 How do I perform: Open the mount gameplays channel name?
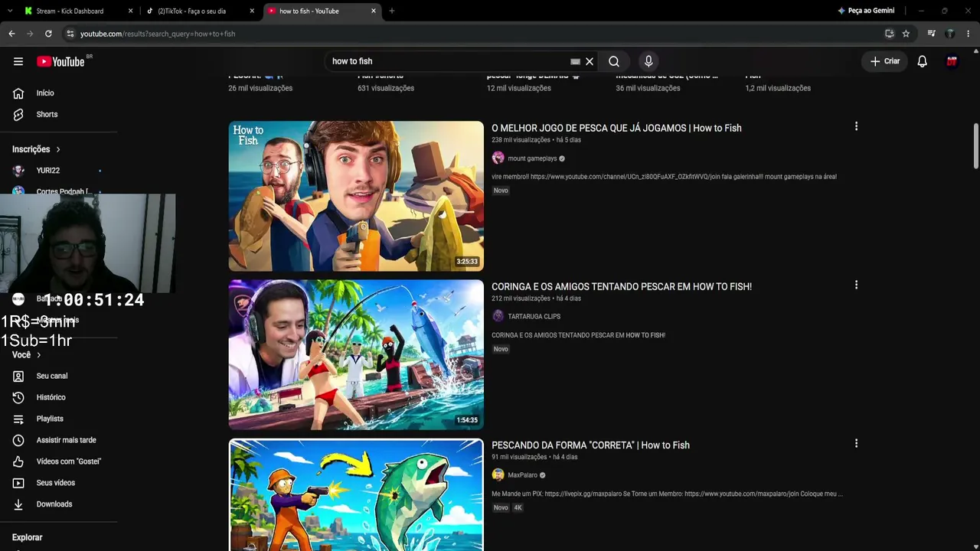532,158
